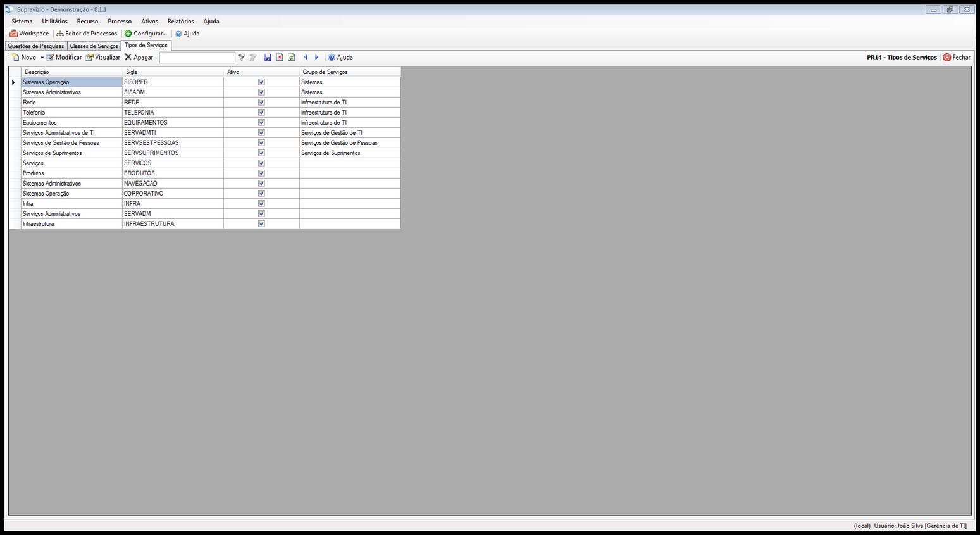Select the 'SERVSUPRIMENTOS' sigla cell

173,153
